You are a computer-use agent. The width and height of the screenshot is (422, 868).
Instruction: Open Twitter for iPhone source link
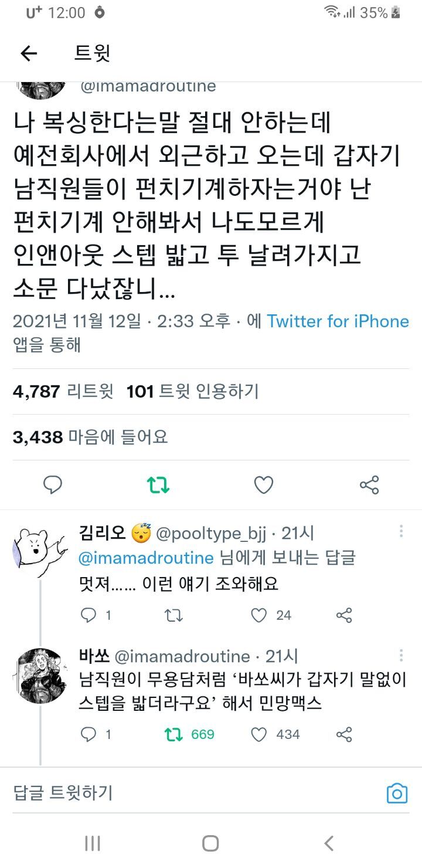point(338,321)
